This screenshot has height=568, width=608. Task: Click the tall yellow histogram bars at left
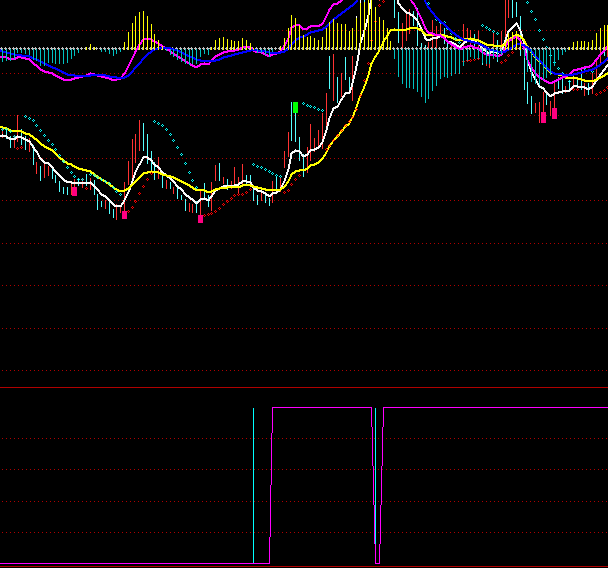tap(138, 32)
